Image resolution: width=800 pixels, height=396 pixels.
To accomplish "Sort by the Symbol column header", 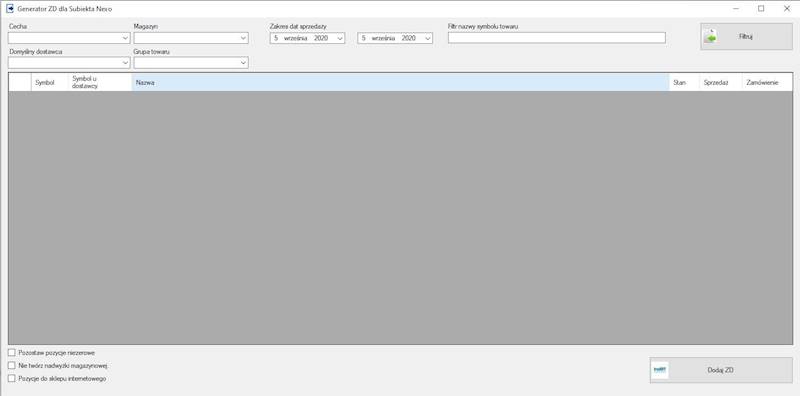I will pyautogui.click(x=49, y=82).
